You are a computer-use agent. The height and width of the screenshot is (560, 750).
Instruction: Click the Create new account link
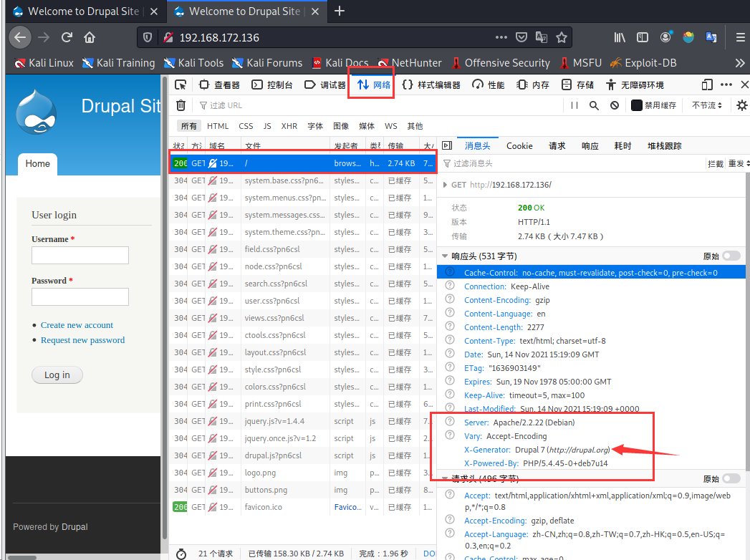tap(77, 324)
